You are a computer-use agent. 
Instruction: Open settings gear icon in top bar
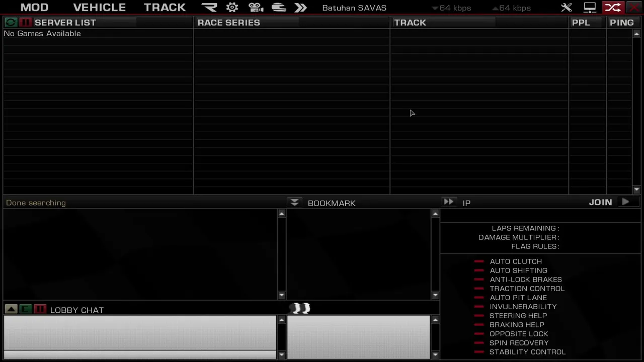click(x=232, y=8)
